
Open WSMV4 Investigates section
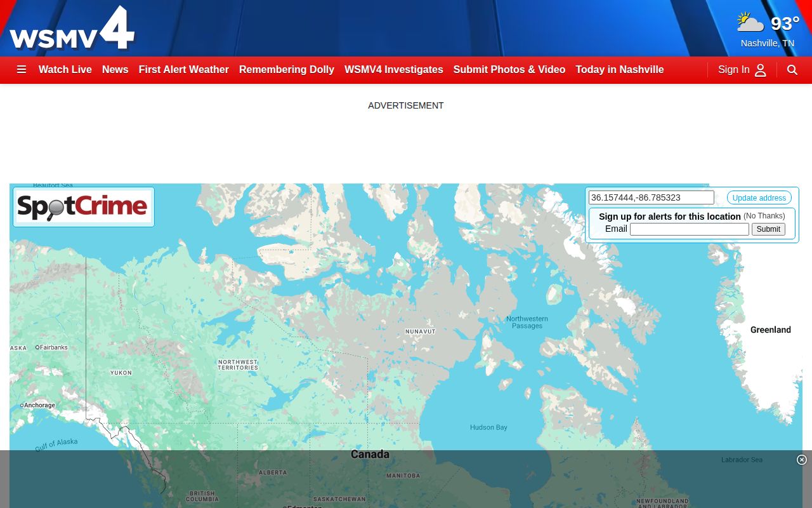(x=394, y=70)
